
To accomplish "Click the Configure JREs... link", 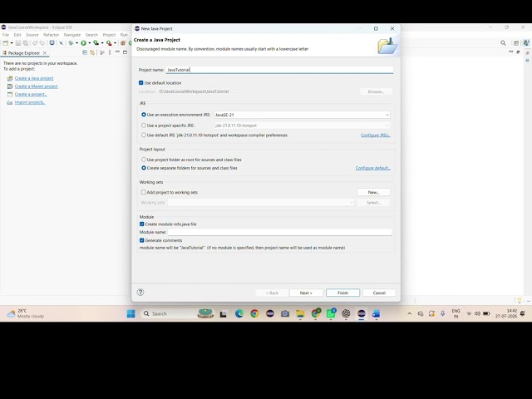I will pyautogui.click(x=376, y=135).
